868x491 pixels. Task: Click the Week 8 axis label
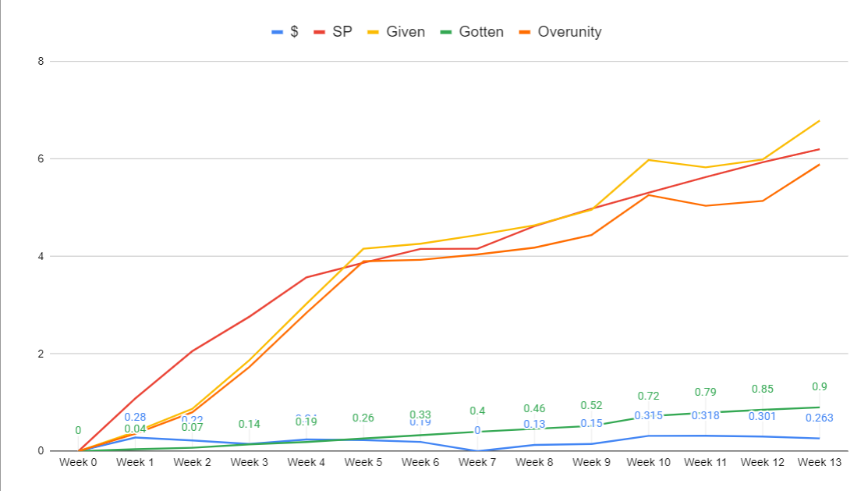pos(534,462)
